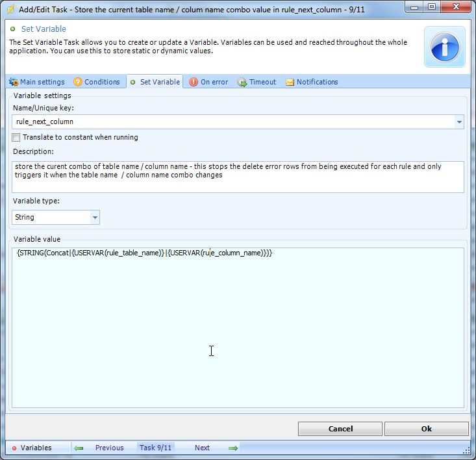The width and height of the screenshot is (476, 460).
Task: Click the red On error tab icon
Action: tap(194, 82)
